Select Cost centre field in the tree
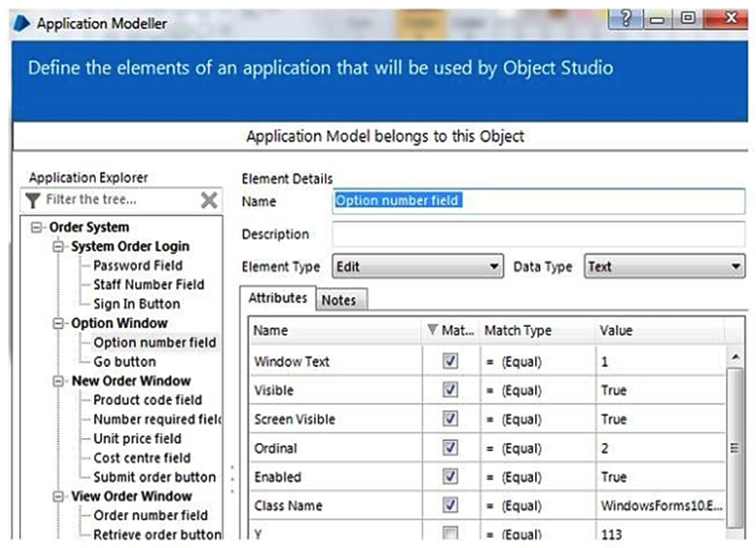 [x=142, y=458]
